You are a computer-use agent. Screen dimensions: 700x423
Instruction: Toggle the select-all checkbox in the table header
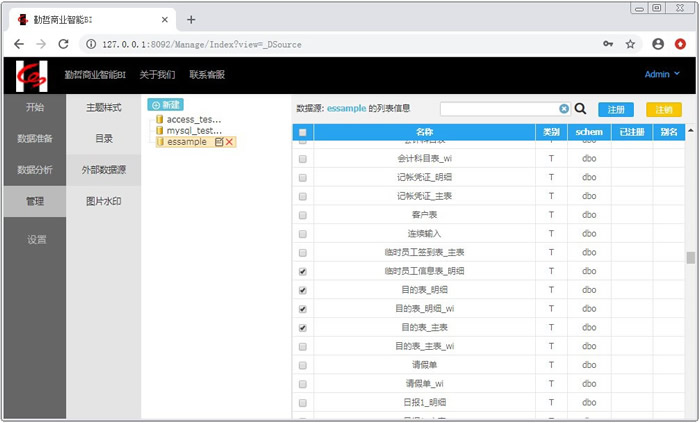tap(303, 132)
